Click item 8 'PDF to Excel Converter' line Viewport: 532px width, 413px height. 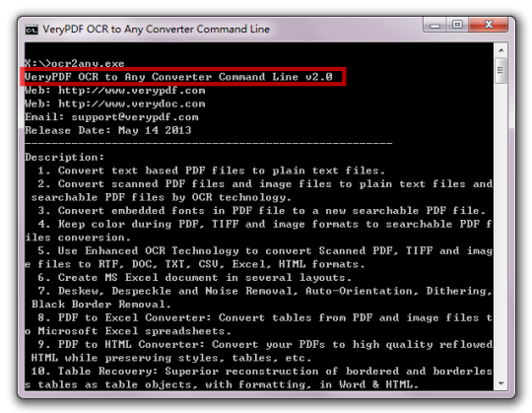pyautogui.click(x=265, y=317)
